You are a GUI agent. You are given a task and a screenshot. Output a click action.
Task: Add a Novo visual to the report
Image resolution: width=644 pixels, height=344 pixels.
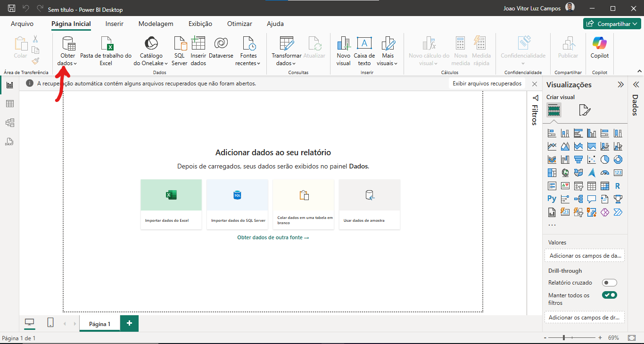[x=343, y=51]
